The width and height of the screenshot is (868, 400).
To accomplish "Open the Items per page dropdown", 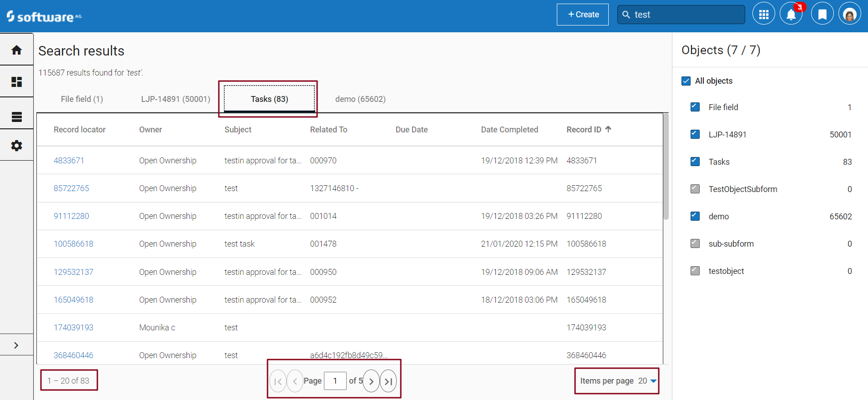I will click(647, 381).
